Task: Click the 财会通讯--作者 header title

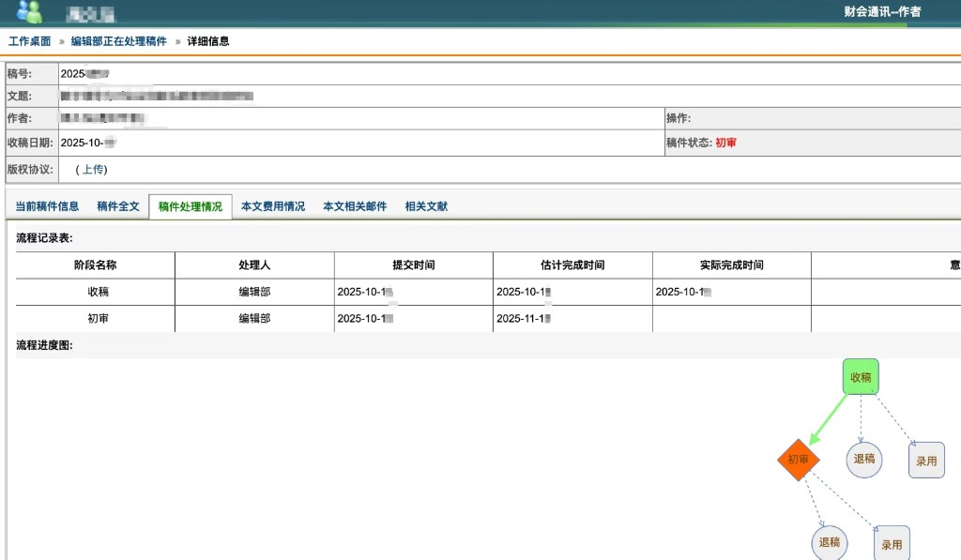Action: [x=882, y=12]
